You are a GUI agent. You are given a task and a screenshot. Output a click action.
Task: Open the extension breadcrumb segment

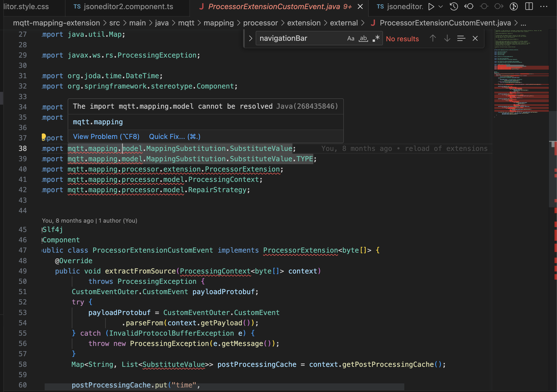304,23
